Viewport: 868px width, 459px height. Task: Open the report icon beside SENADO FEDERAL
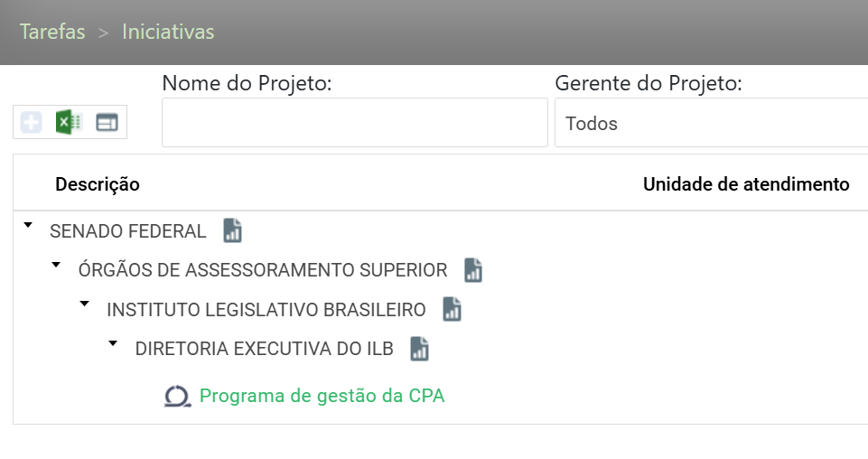coord(233,230)
